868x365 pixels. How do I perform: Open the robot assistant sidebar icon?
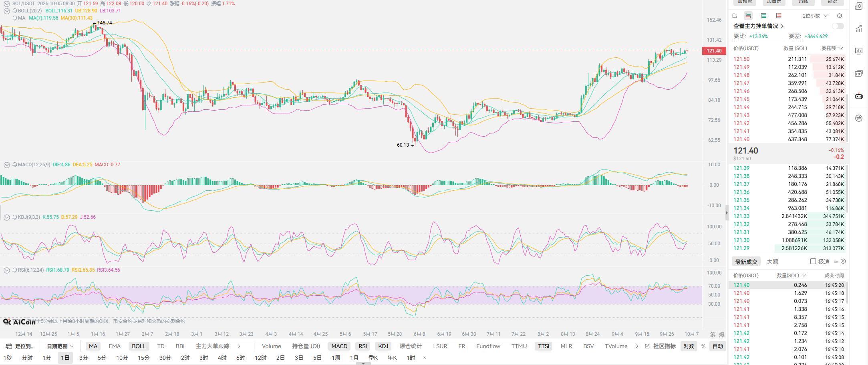pyautogui.click(x=859, y=96)
